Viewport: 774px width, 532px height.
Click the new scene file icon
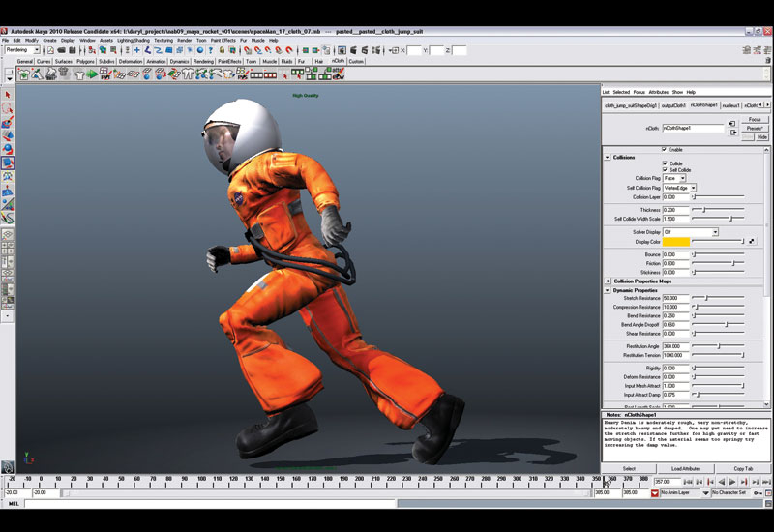(50, 50)
